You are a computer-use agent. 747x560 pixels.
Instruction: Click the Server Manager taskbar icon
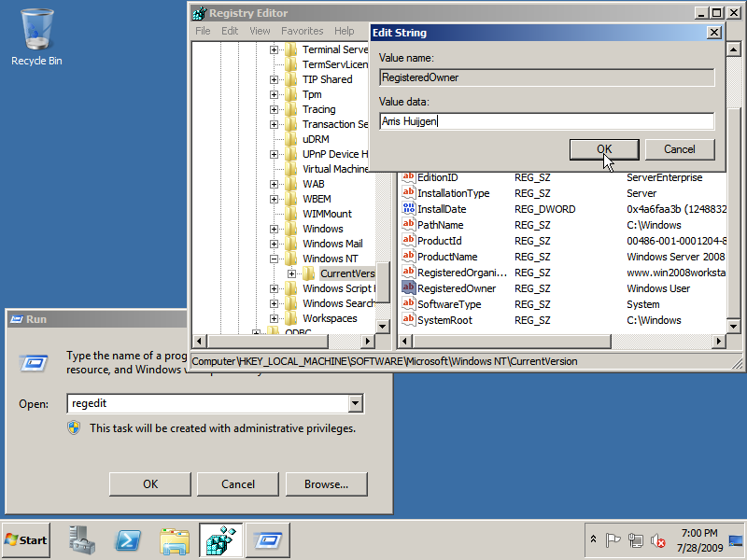[x=81, y=540]
